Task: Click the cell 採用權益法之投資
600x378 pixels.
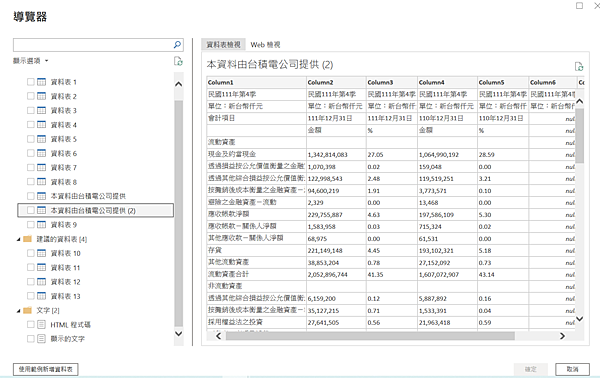Action: (x=256, y=322)
